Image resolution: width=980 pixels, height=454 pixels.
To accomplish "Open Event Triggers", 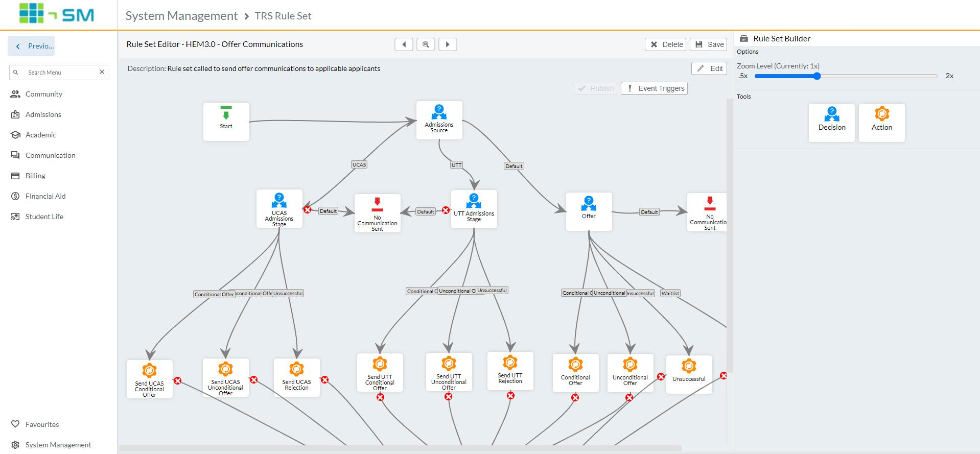I will (654, 88).
